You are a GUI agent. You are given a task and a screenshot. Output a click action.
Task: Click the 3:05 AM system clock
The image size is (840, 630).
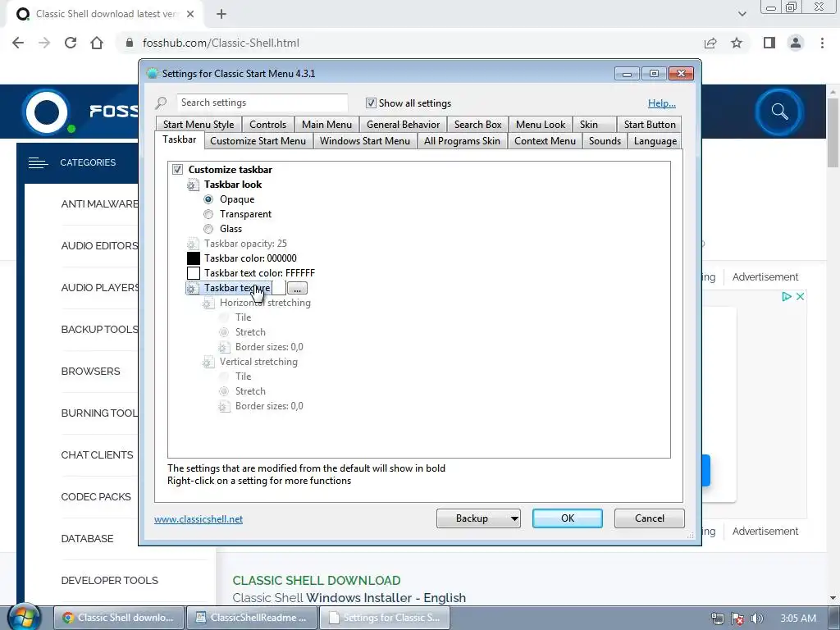point(798,619)
